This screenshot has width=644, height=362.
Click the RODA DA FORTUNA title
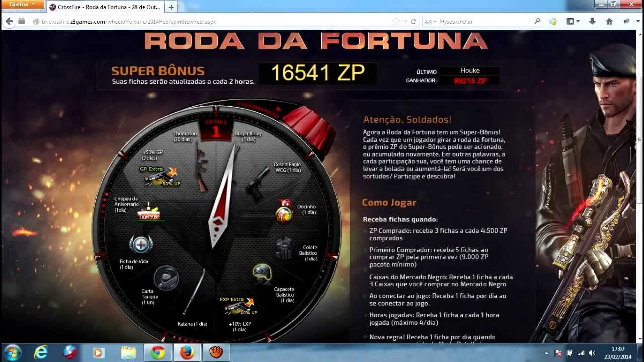point(316,41)
